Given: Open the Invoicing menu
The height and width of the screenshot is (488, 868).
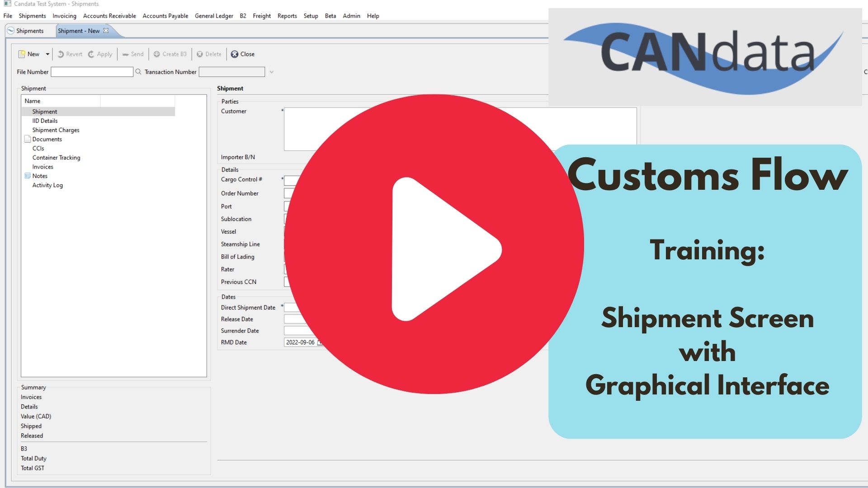Looking at the screenshot, I should pos(64,16).
